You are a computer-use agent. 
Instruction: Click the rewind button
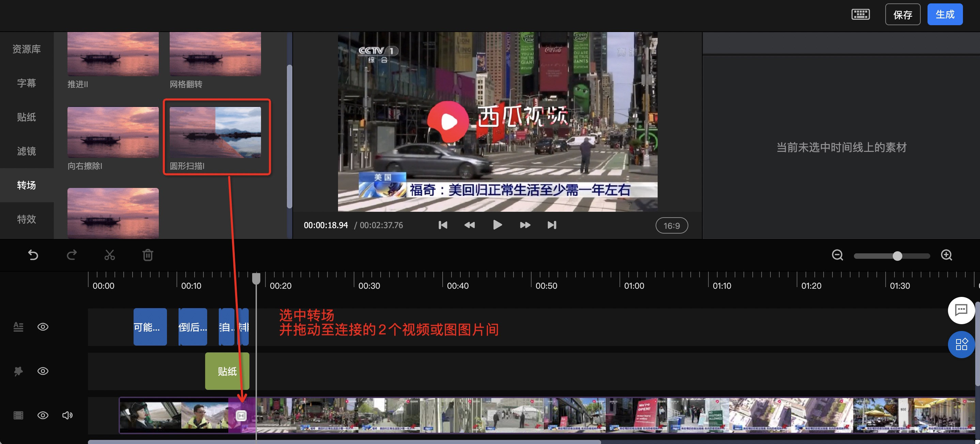(470, 225)
